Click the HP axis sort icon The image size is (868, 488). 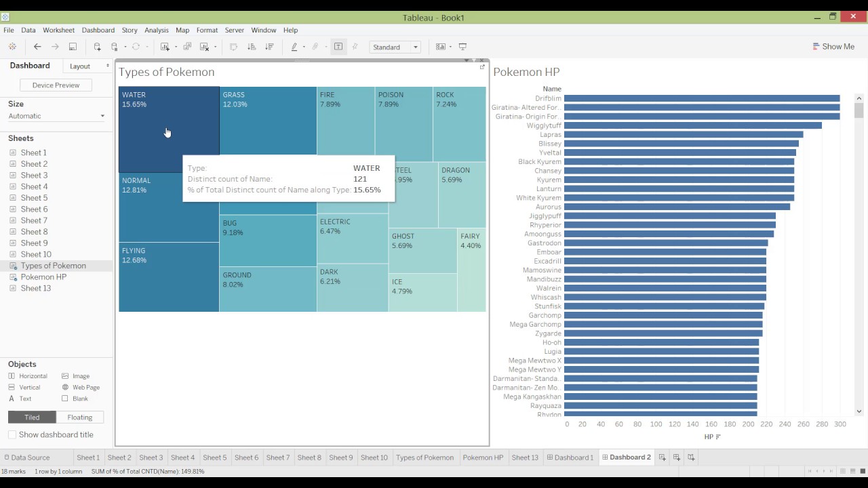tap(718, 437)
